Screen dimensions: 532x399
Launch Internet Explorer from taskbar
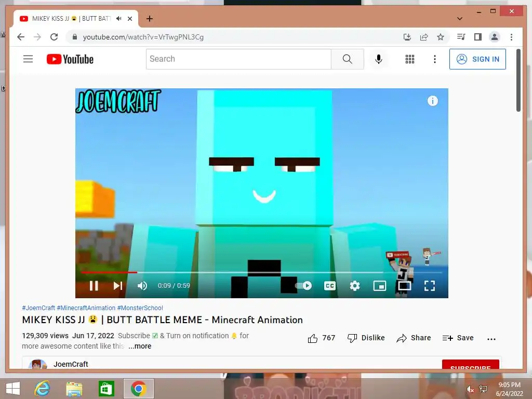[x=43, y=389]
